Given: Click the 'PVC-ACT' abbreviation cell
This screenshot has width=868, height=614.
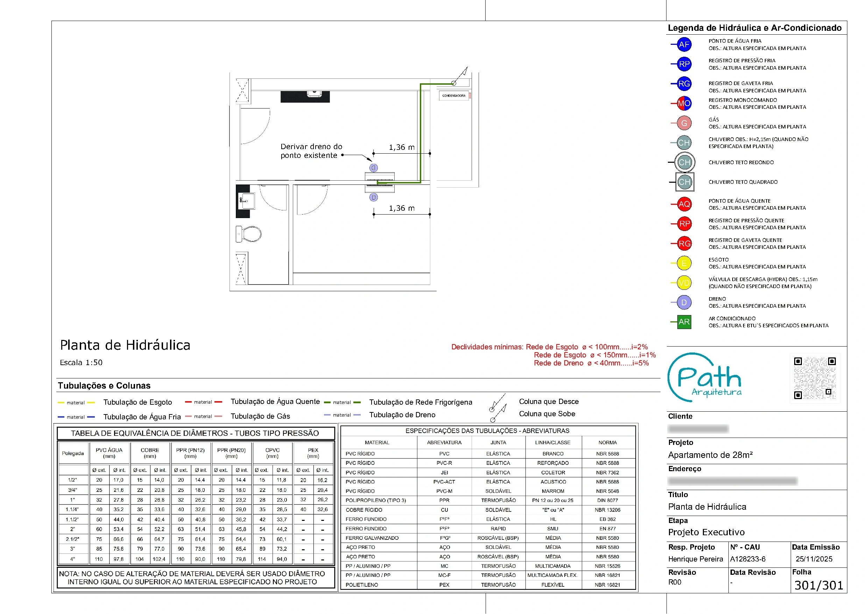Looking at the screenshot, I should (445, 482).
